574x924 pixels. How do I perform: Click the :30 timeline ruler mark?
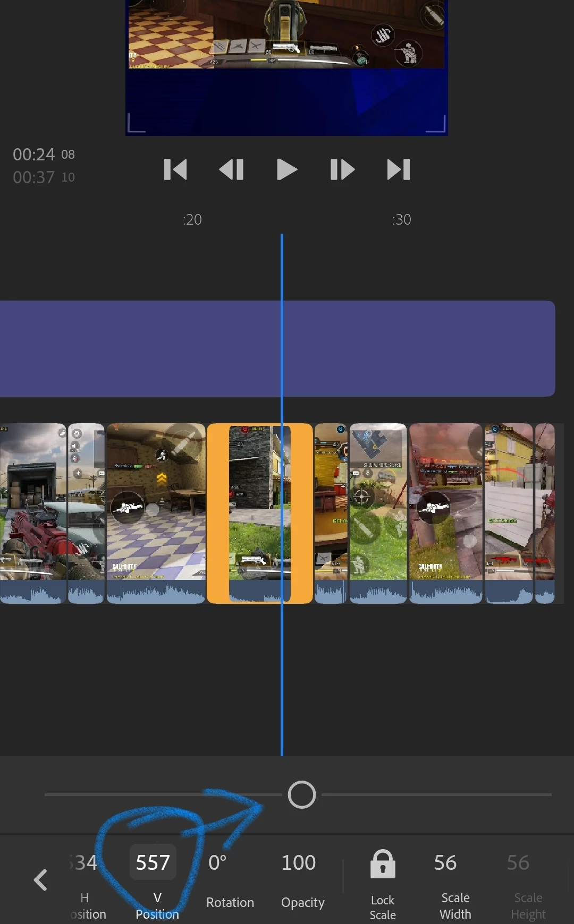pos(402,219)
